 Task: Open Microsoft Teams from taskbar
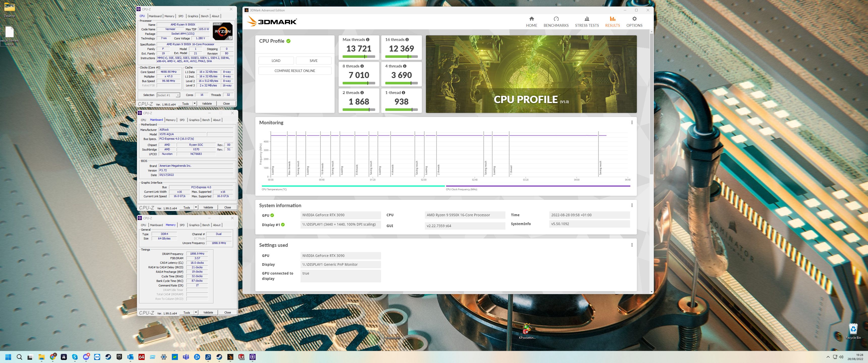[186, 357]
